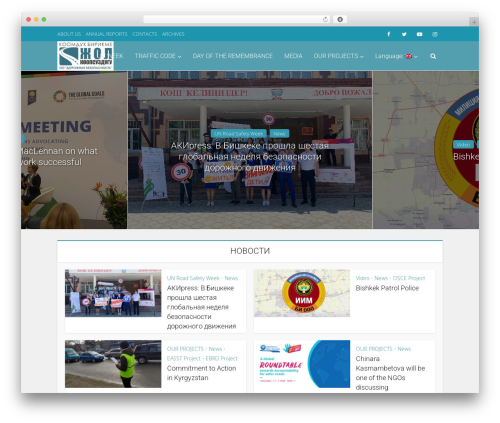
Task: Open ANNUAL REPORTS top link
Action: click(x=106, y=34)
